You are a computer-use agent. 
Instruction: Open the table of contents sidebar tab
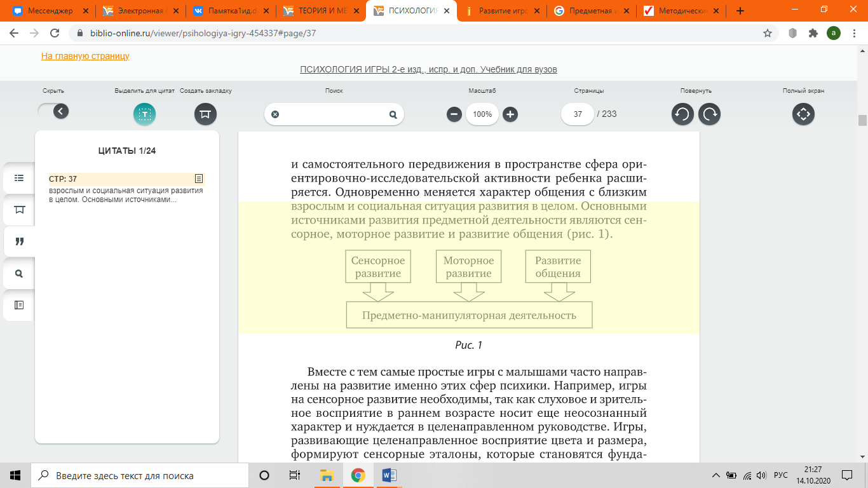pos(19,178)
